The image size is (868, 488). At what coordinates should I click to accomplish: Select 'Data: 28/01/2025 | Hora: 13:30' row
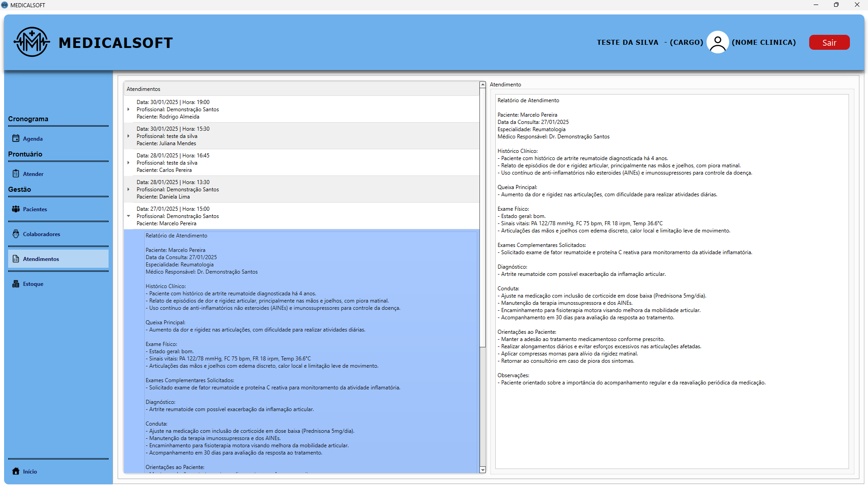[302, 190]
